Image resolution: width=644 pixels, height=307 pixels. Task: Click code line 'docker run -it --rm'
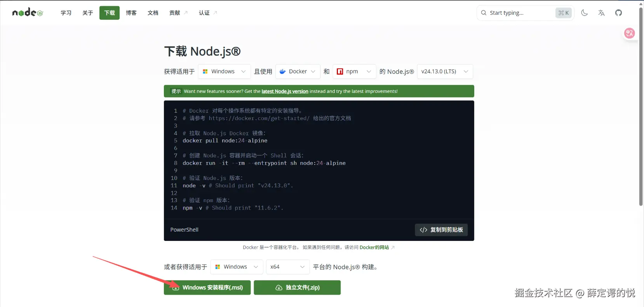coord(264,163)
